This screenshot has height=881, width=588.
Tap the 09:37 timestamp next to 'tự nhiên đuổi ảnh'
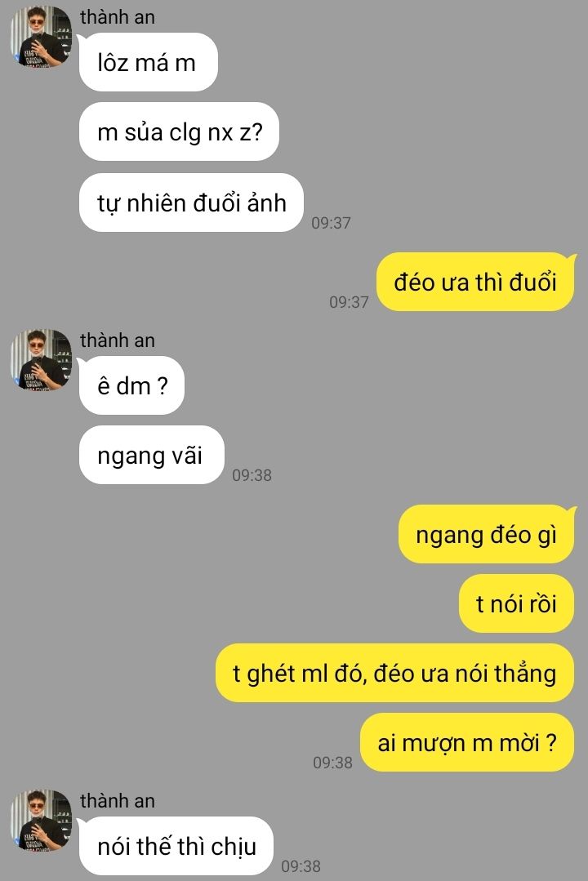331,223
